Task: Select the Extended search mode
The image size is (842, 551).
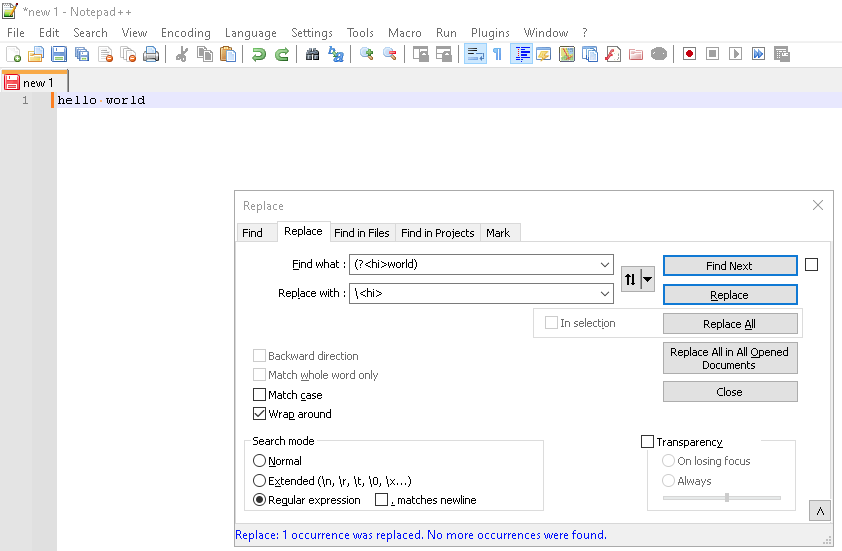Action: pos(259,480)
